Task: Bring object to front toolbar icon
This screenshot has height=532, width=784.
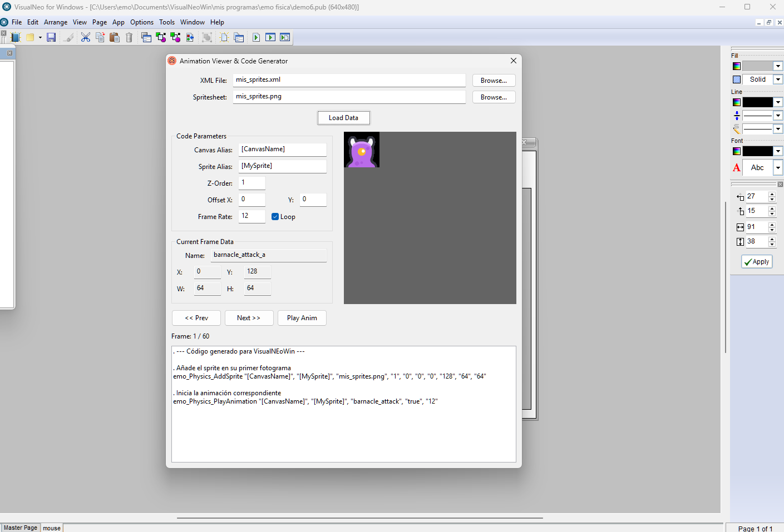Action: pyautogui.click(x=161, y=37)
